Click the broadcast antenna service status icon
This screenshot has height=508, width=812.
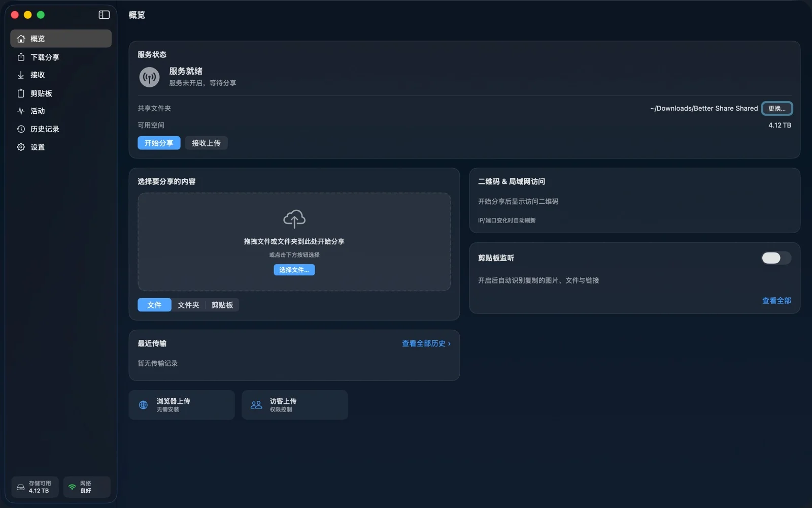point(149,77)
